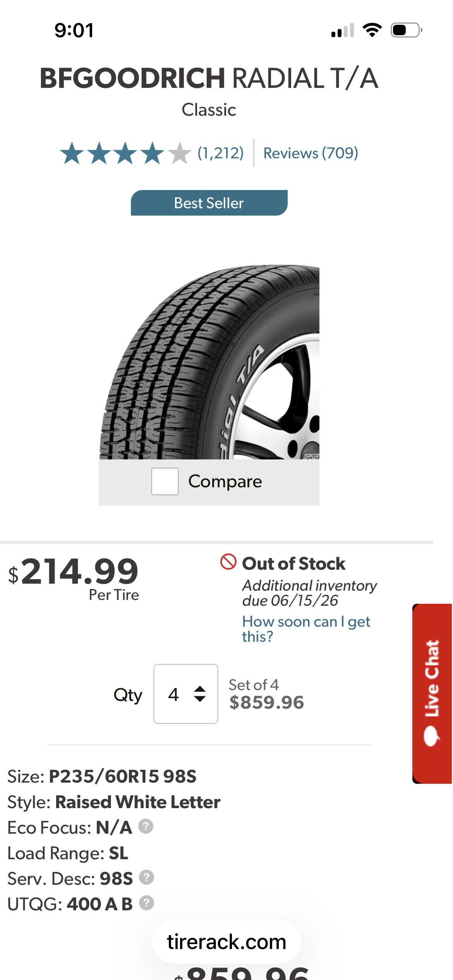This screenshot has height=980, width=453.
Task: Tap the Wi-Fi status icon
Action: click(x=372, y=30)
